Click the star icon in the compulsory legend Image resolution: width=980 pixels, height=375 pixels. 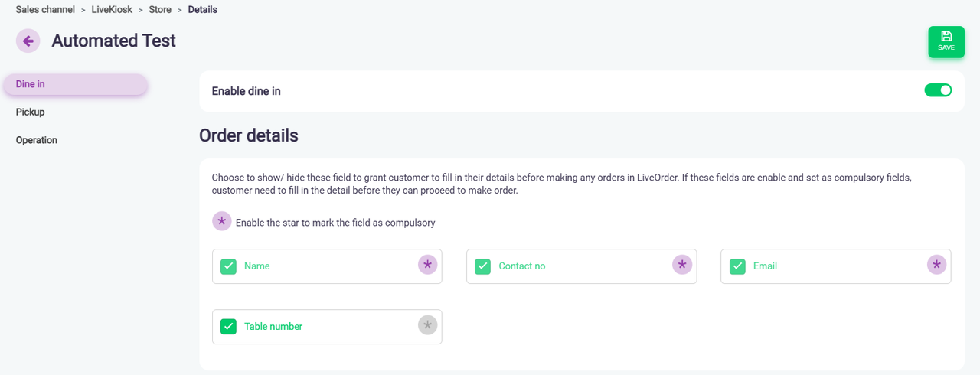pos(221,221)
